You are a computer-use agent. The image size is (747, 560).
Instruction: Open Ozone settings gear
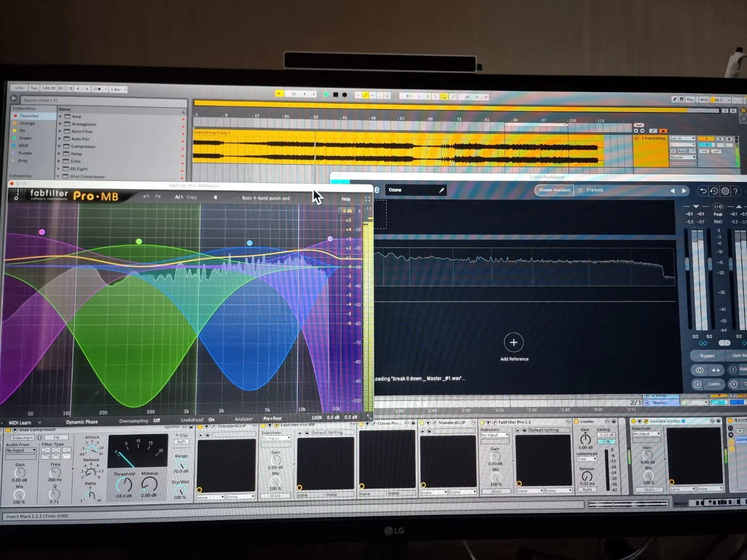point(725,191)
